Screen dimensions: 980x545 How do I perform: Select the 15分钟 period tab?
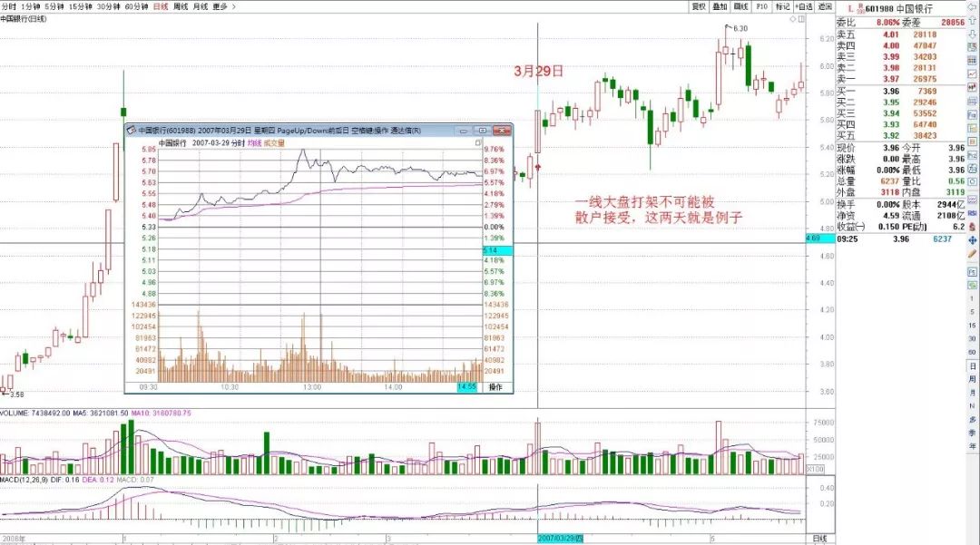80,6
